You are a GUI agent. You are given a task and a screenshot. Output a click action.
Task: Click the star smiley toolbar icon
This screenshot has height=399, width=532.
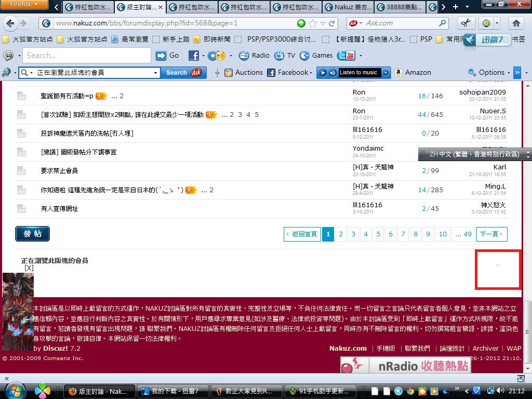pos(217,55)
